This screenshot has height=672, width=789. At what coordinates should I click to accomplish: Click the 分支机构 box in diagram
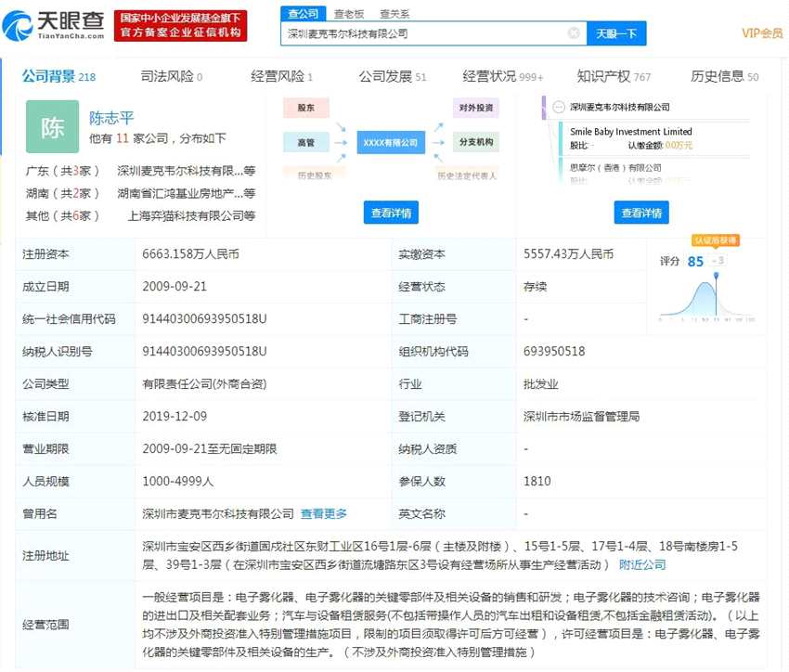475,142
